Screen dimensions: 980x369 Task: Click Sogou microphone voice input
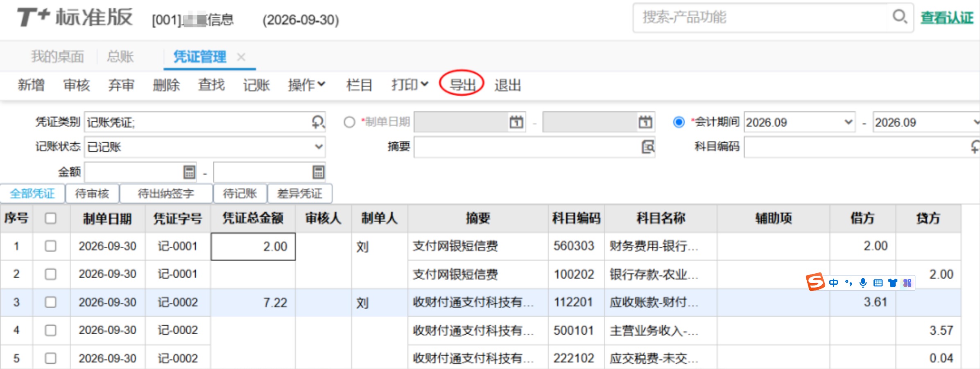pyautogui.click(x=863, y=283)
